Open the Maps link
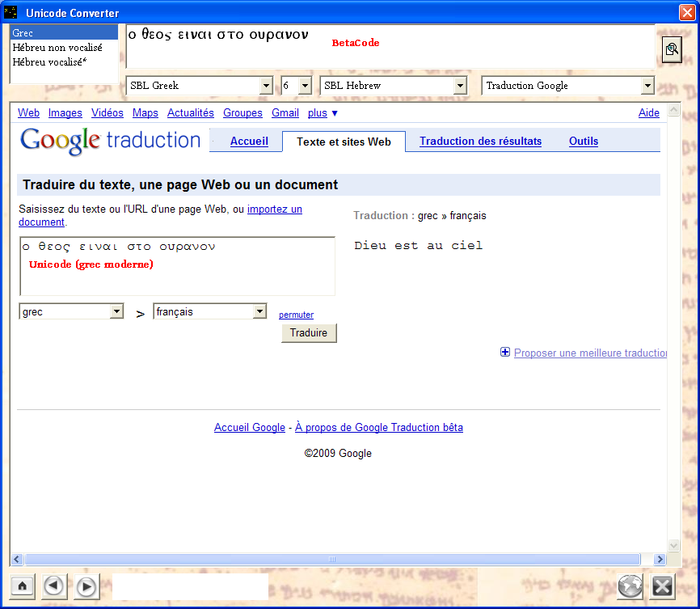 pos(145,113)
